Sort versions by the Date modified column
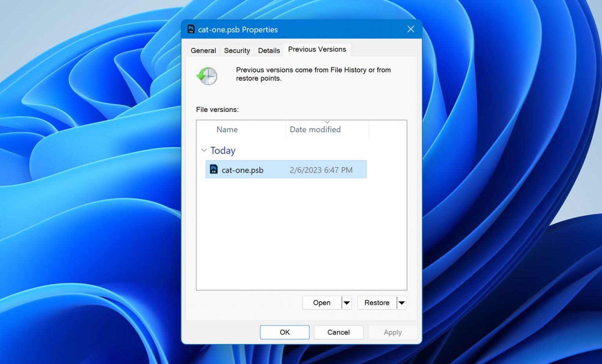602x364 pixels. tap(315, 130)
